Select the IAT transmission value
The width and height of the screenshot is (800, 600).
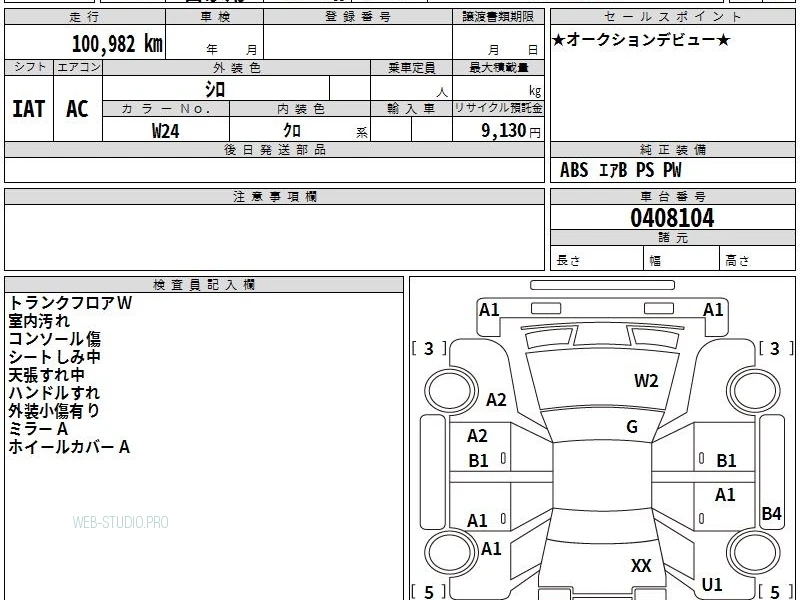click(29, 109)
